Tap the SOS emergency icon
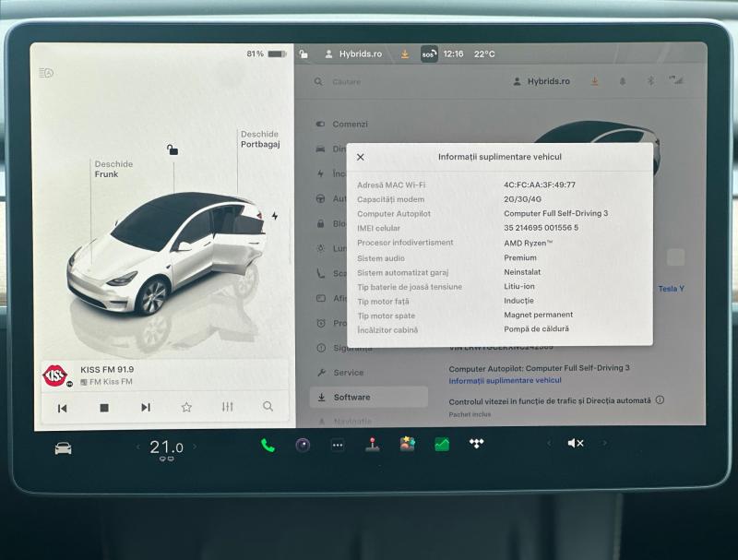Screen dimensions: 738x560 coord(429,54)
